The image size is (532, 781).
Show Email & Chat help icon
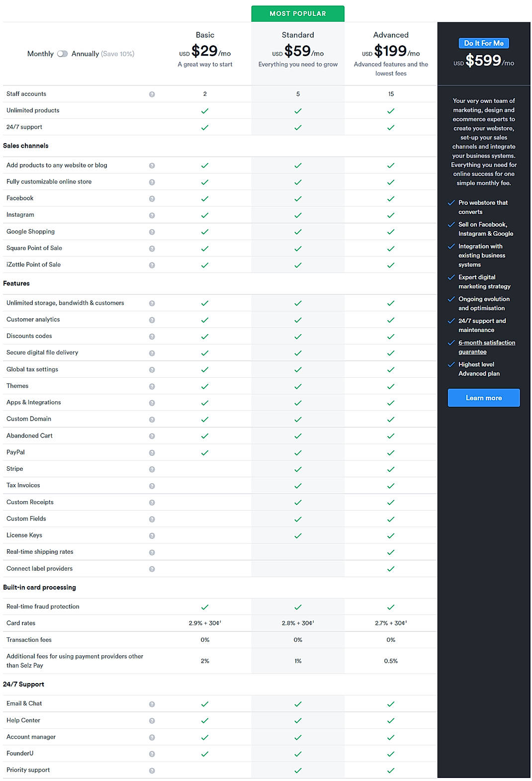152,704
